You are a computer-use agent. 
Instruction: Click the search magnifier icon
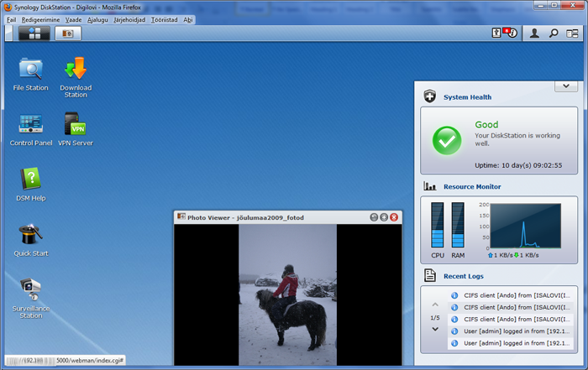pos(554,34)
